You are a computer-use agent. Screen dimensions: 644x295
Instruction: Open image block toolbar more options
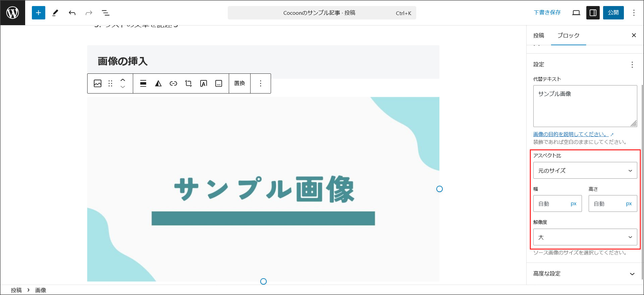coord(261,83)
